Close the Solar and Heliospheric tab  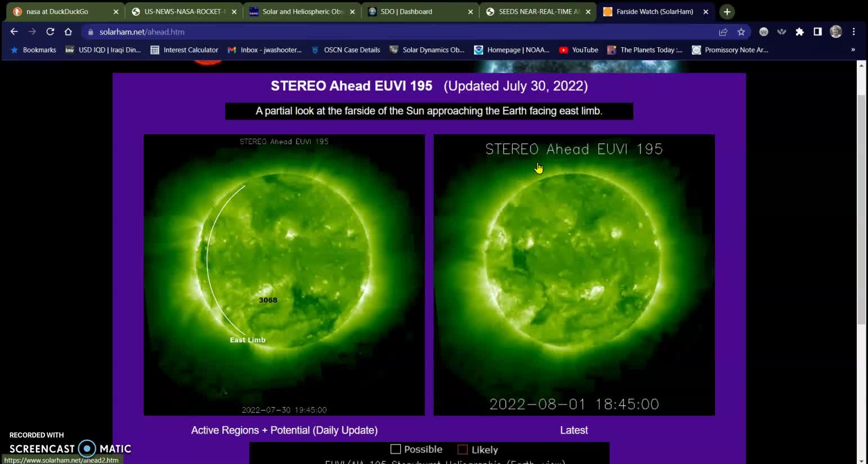pyautogui.click(x=352, y=12)
